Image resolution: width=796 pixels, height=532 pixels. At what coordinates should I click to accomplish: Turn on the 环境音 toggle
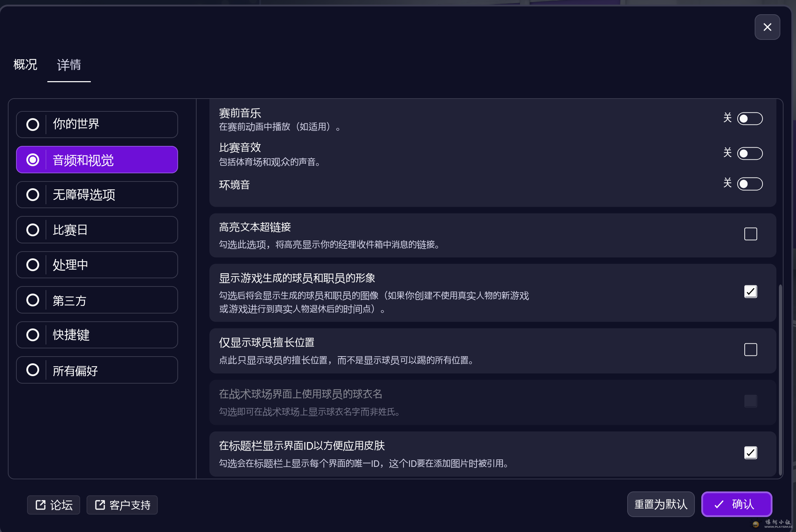pos(749,184)
